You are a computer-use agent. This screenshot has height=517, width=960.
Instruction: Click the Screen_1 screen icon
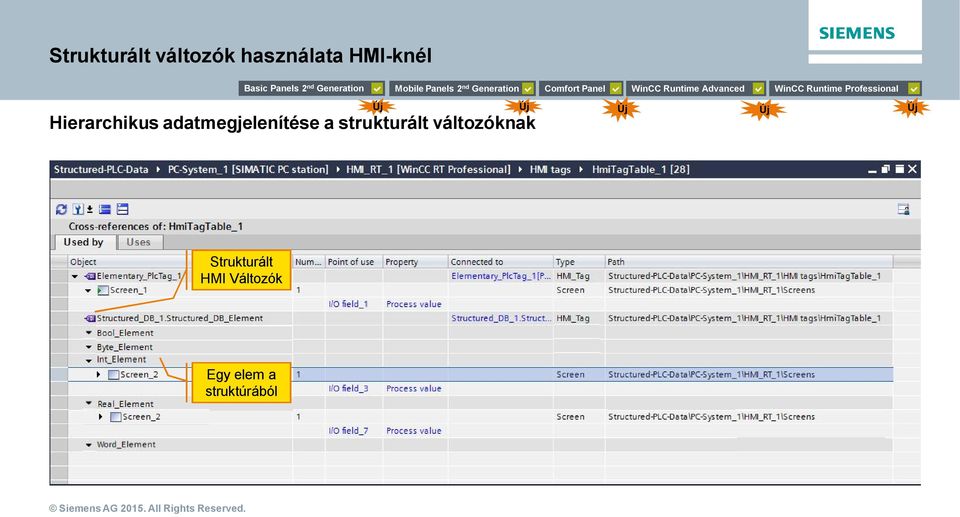[x=103, y=290]
